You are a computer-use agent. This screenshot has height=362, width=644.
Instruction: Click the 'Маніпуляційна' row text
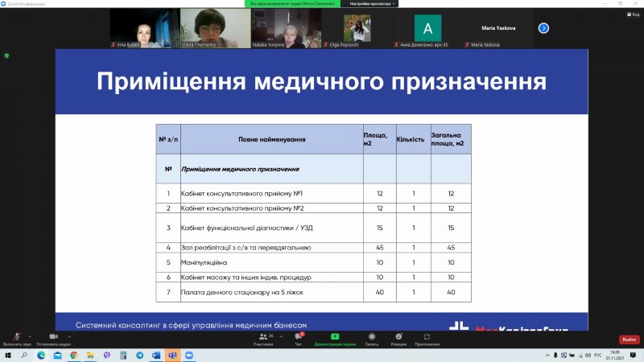pos(204,263)
